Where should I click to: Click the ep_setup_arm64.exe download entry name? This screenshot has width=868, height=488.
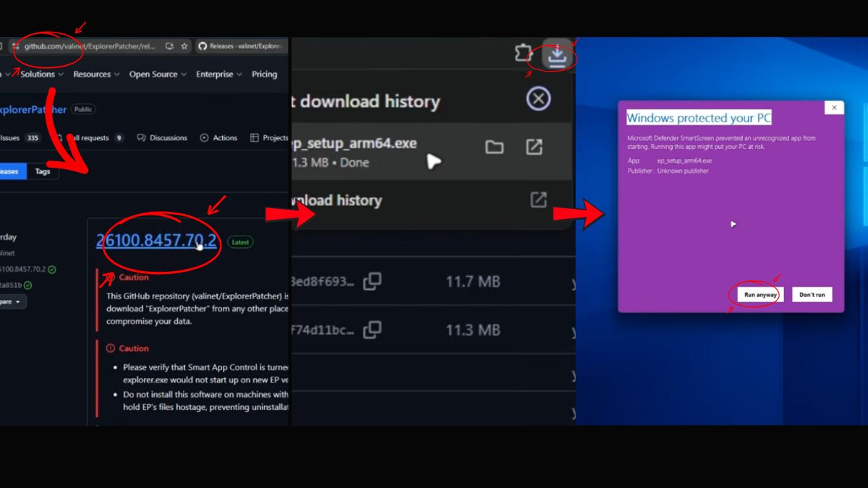click(x=354, y=143)
